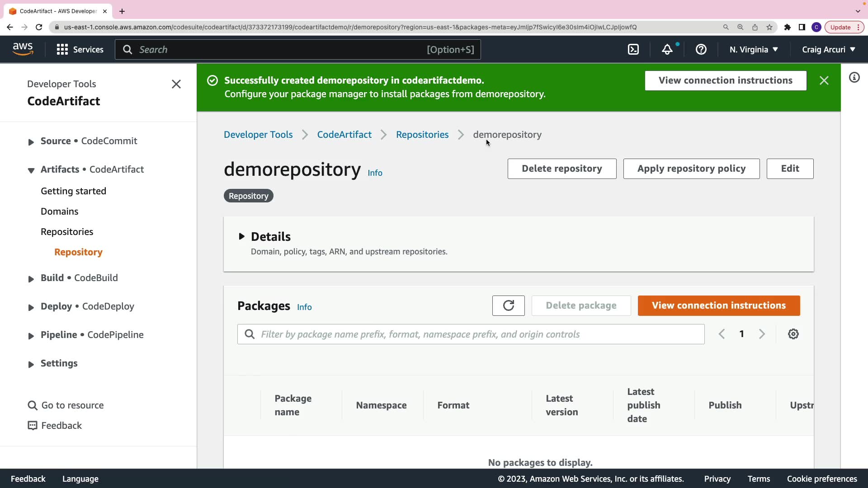The height and width of the screenshot is (488, 868).
Task: Open the info panel icon on the right edge
Action: [854, 78]
